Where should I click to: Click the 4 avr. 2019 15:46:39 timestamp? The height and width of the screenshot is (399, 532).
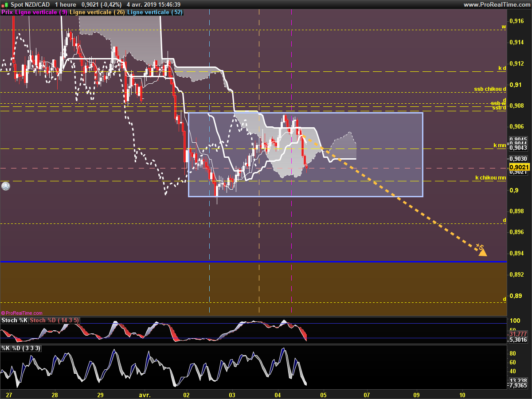[x=153, y=4]
